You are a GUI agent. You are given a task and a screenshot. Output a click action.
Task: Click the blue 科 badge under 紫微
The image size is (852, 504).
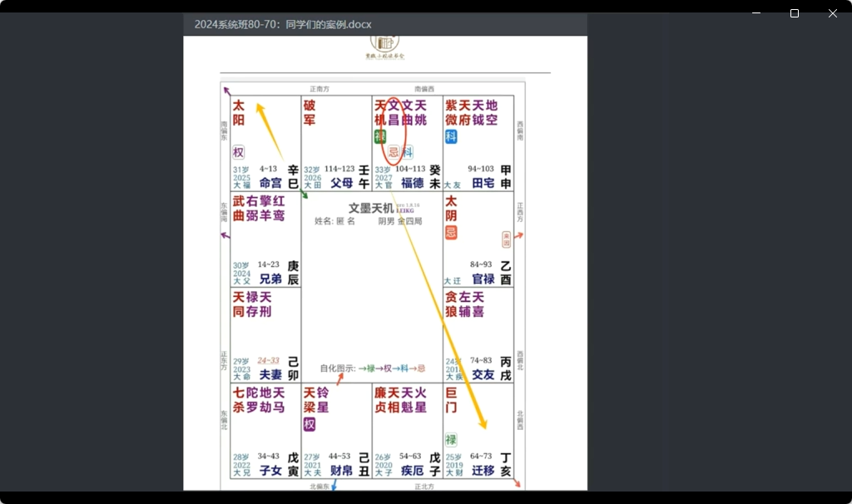(x=451, y=136)
